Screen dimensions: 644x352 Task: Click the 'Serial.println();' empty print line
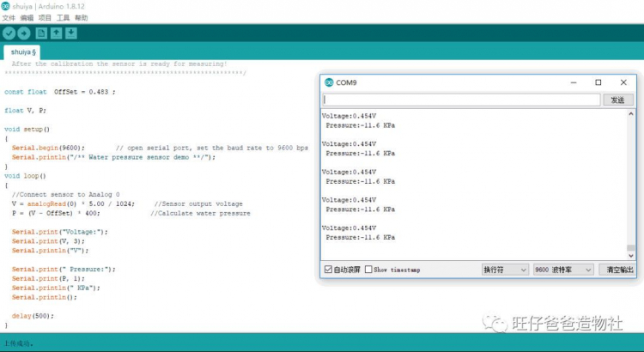pyautogui.click(x=45, y=297)
